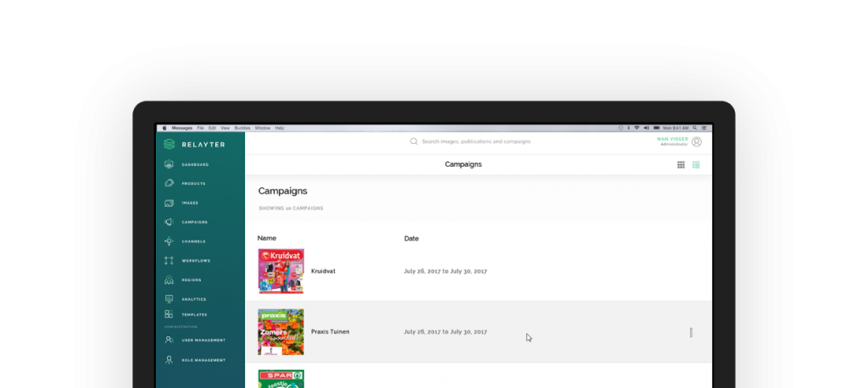868x388 pixels.
Task: Click the Role Management label
Action: click(203, 360)
